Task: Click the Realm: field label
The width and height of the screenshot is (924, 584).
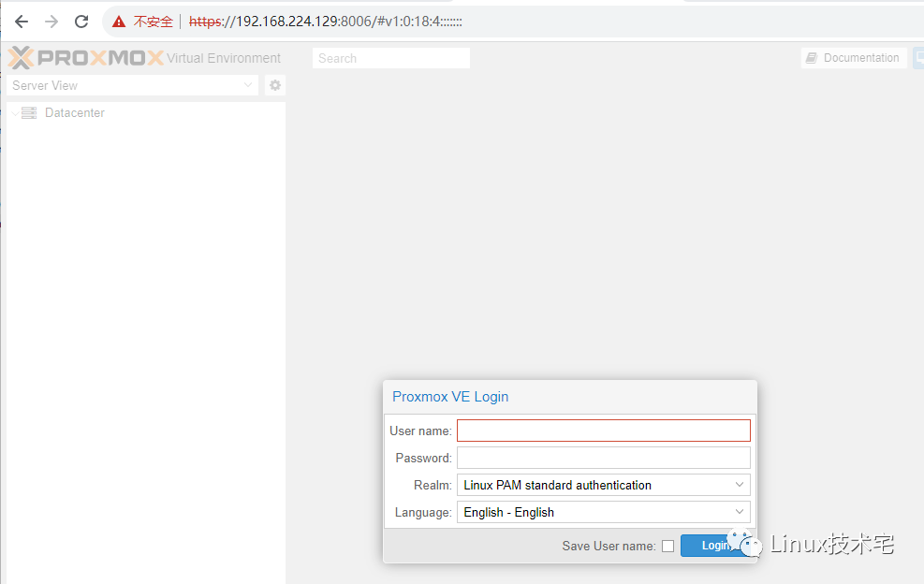Action: [433, 485]
